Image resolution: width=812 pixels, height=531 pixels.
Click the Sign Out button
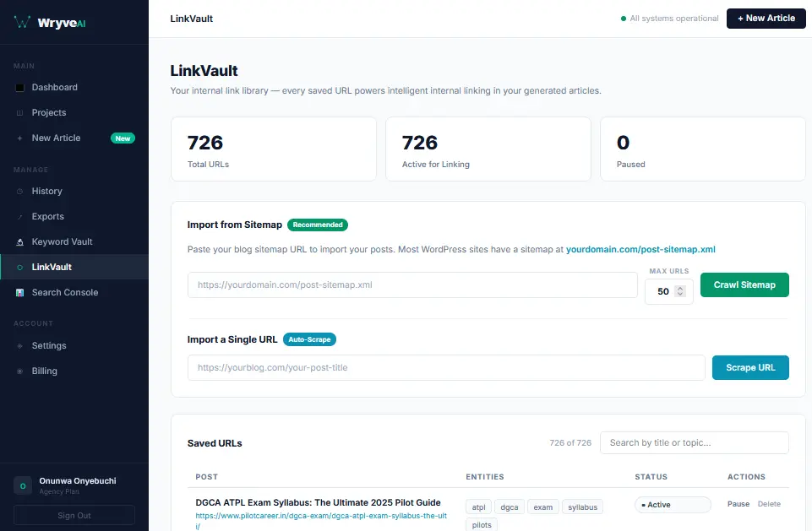tap(74, 516)
